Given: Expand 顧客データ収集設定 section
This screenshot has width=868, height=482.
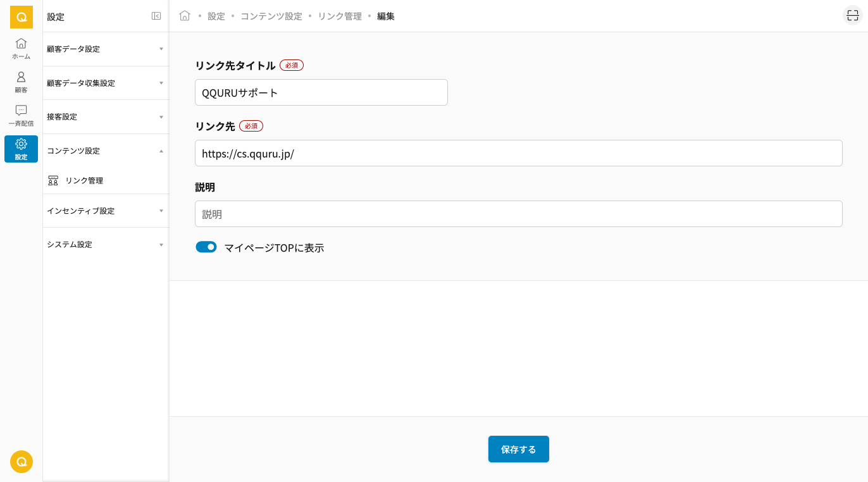Looking at the screenshot, I should point(105,83).
